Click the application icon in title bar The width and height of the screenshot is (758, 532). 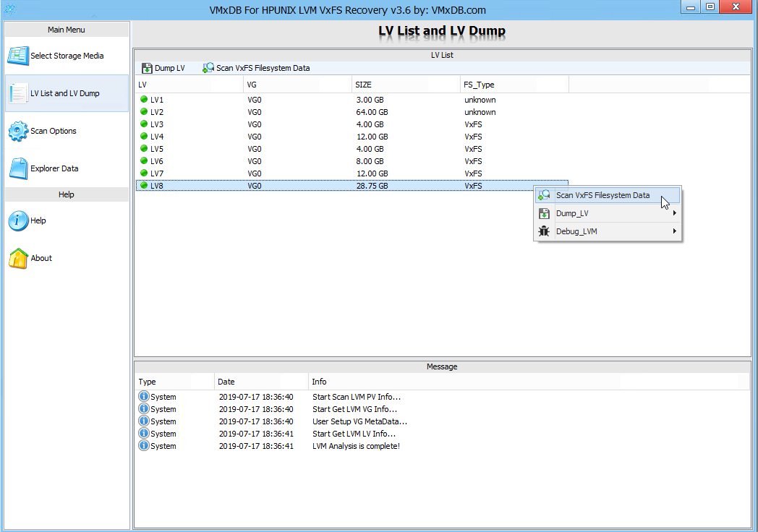9,9
